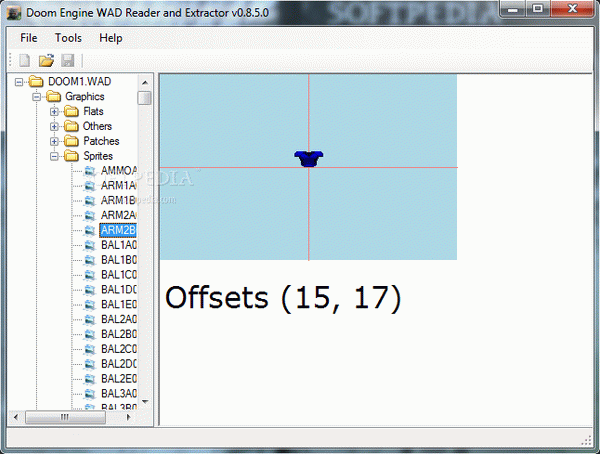The image size is (600, 454).
Task: Click the tree scroll-up arrow
Action: tap(145, 82)
